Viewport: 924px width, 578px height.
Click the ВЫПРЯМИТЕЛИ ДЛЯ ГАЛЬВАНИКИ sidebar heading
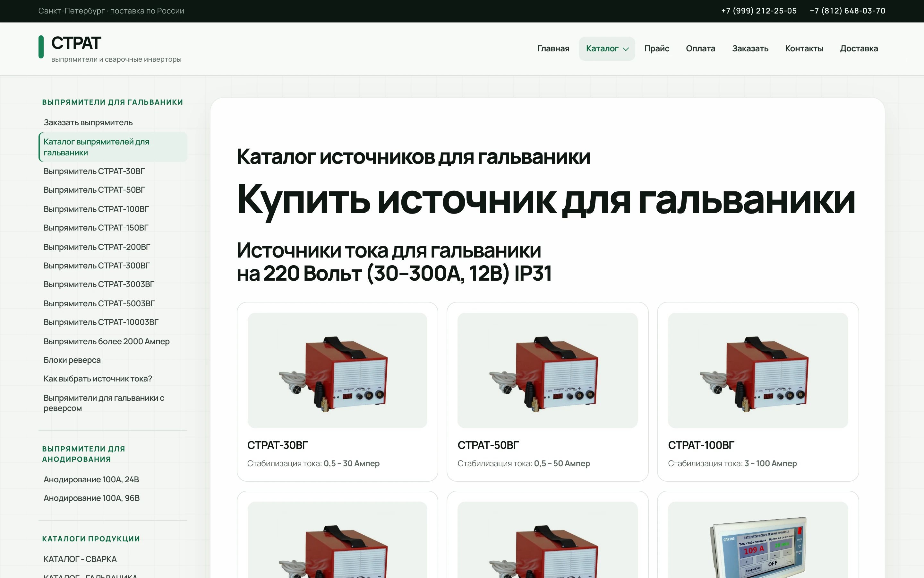pos(113,102)
